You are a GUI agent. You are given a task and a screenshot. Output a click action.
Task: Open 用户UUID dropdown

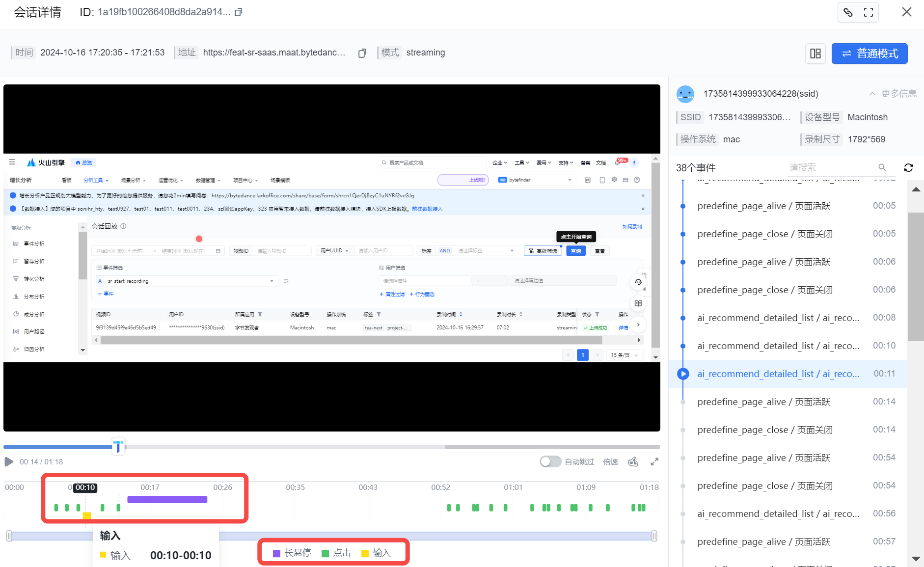coord(334,251)
